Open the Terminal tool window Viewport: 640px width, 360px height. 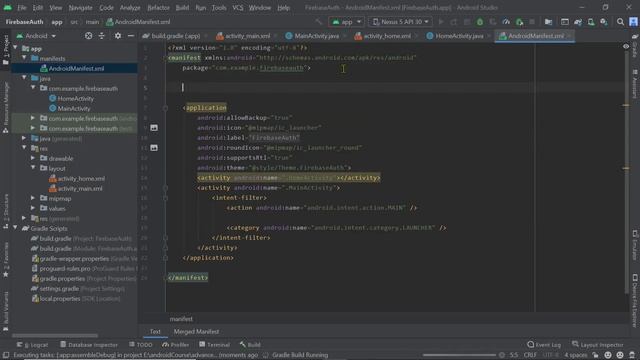click(214, 345)
